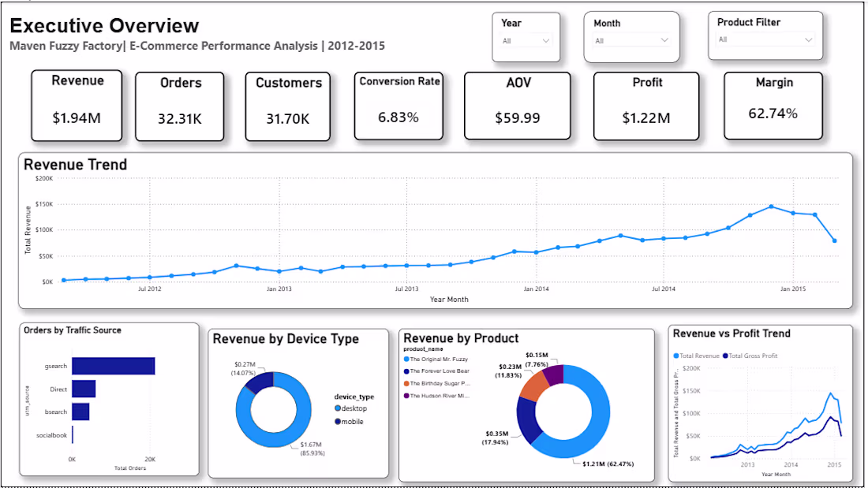This screenshot has width=868, height=488.
Task: Click the AOV $59.99 card
Action: [x=518, y=106]
